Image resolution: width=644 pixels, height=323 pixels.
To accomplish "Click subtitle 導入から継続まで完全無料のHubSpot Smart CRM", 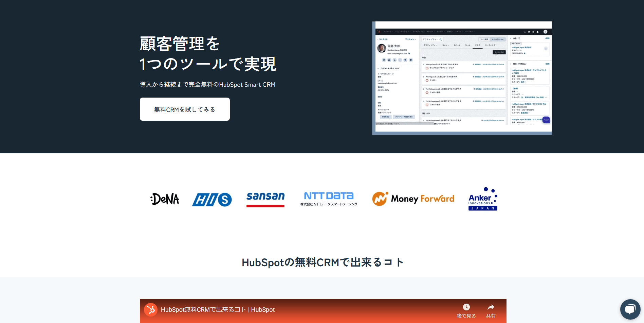I will (x=207, y=85).
